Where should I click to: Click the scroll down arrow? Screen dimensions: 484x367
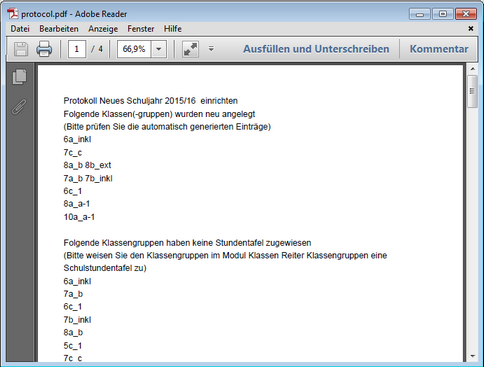[x=472, y=356]
